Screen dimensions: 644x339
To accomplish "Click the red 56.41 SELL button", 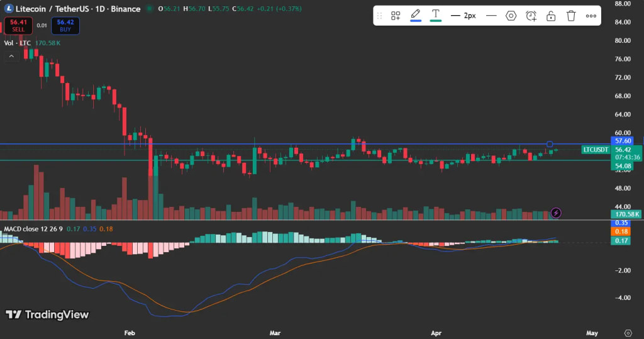I will click(18, 26).
